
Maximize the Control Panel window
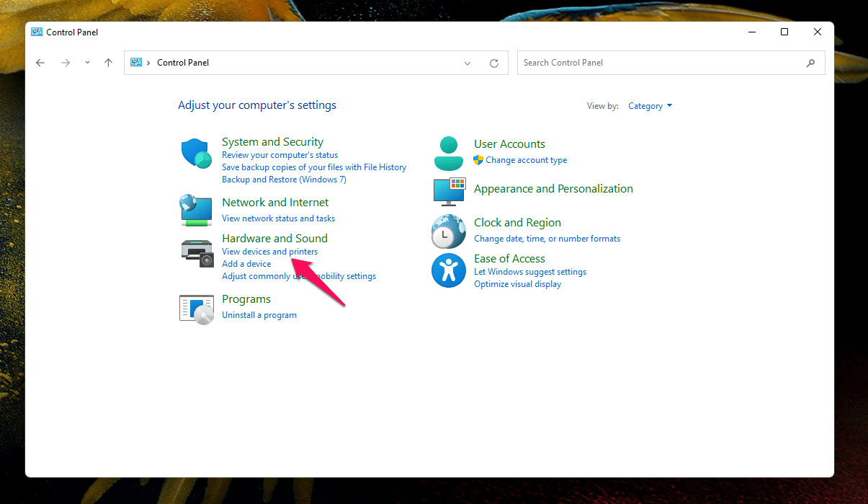pyautogui.click(x=784, y=32)
